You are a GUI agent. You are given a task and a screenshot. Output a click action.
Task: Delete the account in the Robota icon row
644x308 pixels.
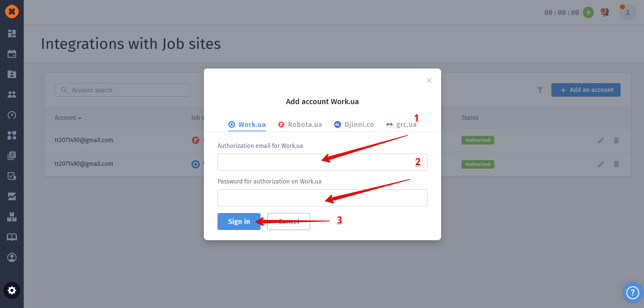tap(617, 140)
